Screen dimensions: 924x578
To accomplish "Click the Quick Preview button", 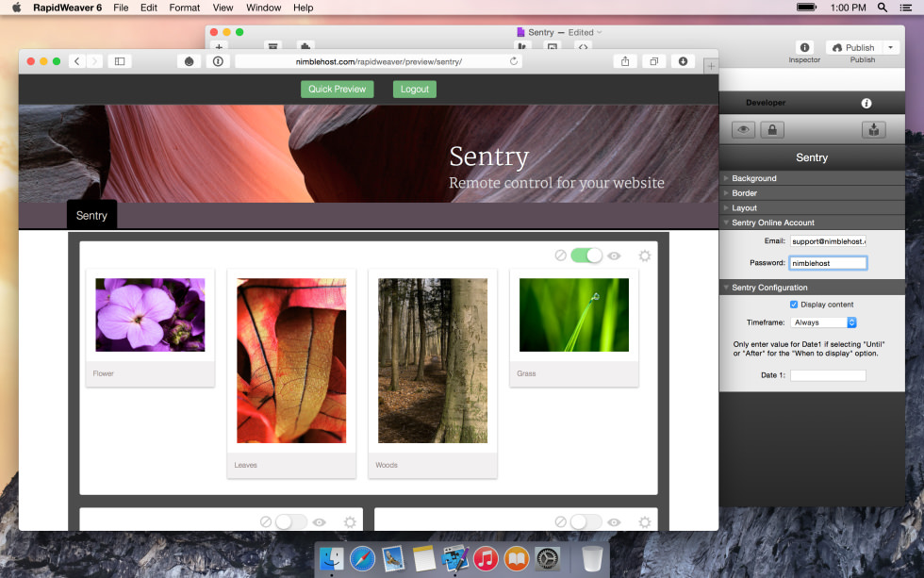I will point(338,89).
